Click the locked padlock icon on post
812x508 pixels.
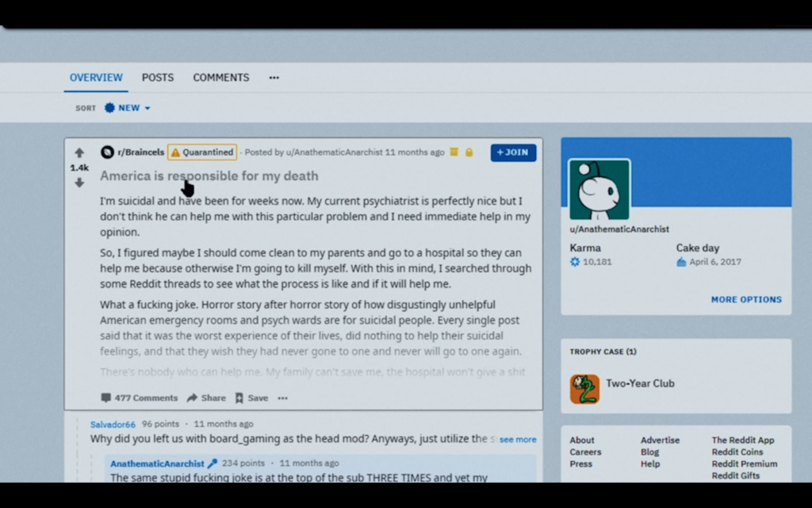click(469, 152)
